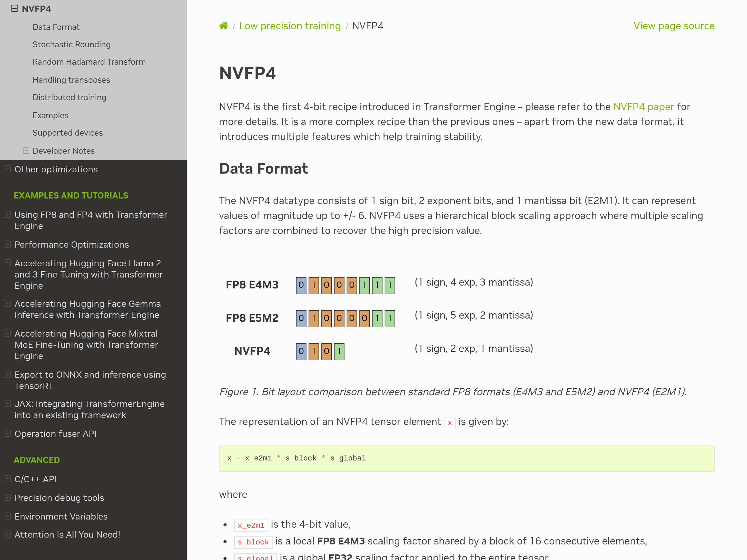Viewport: 747px width, 560px height.
Task: Expand Operation fuser API entry
Action: coord(7,433)
